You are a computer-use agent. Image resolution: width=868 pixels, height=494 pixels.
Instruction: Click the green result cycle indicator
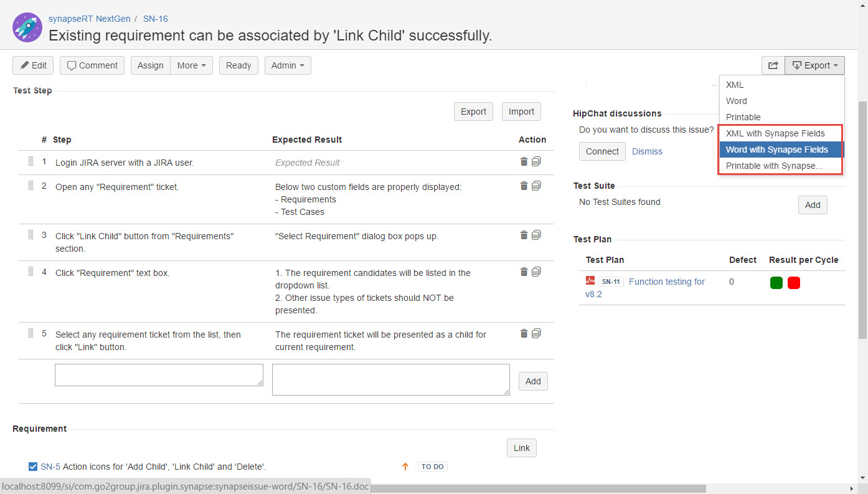776,283
